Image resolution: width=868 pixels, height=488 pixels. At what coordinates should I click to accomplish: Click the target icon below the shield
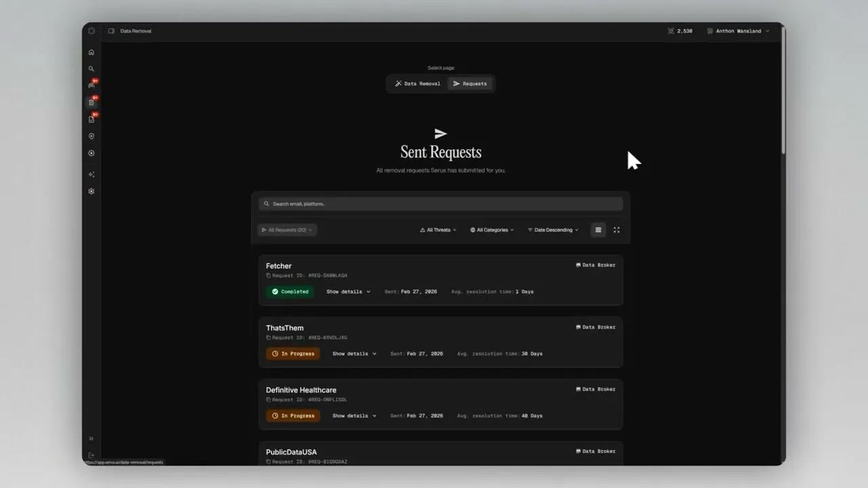pyautogui.click(x=92, y=153)
